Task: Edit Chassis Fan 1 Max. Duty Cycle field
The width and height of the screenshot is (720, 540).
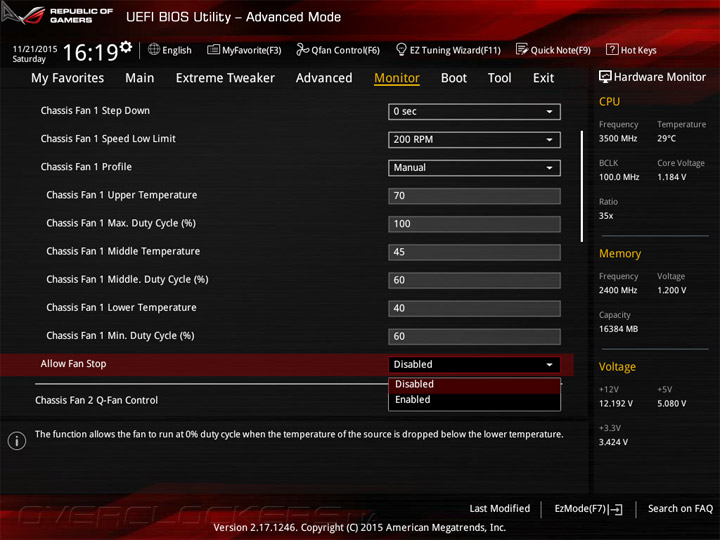Action: click(x=474, y=224)
